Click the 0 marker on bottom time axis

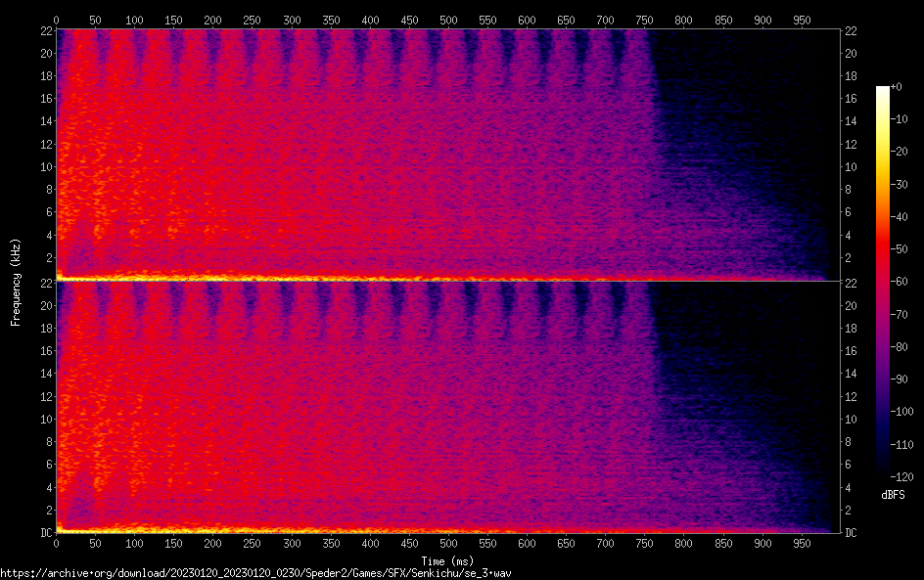[x=56, y=543]
